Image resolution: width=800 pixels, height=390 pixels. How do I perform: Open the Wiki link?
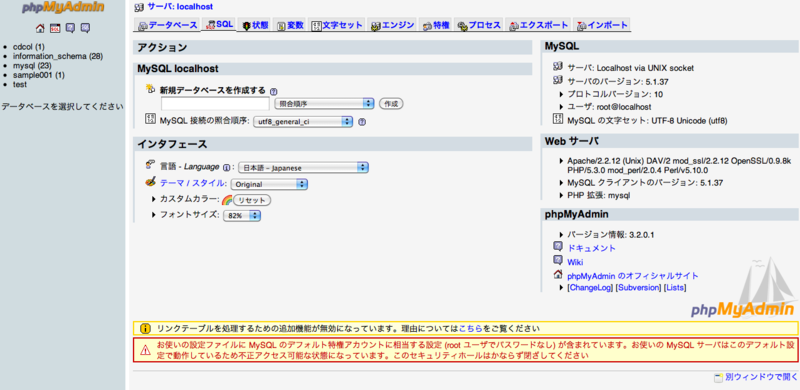click(x=575, y=262)
